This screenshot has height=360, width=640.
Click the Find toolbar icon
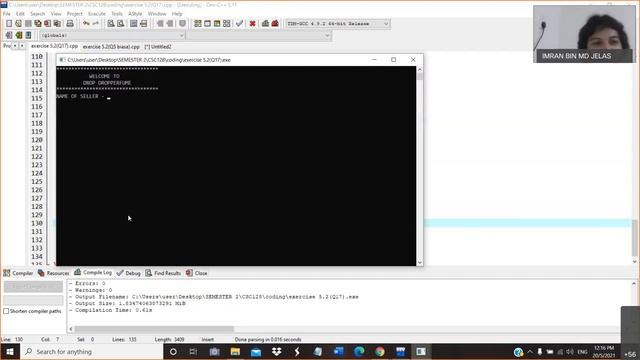(111, 24)
